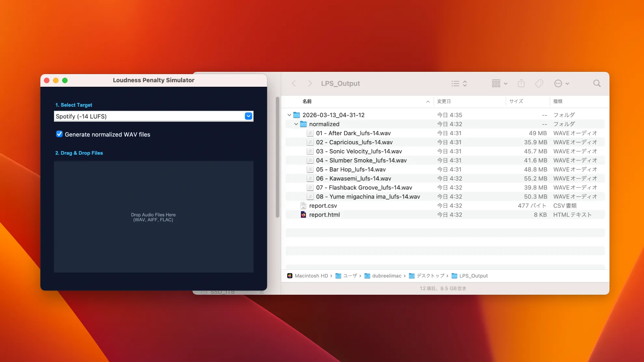Click the Share icon in the Finder toolbar
This screenshot has height=362, width=644.
point(521,83)
